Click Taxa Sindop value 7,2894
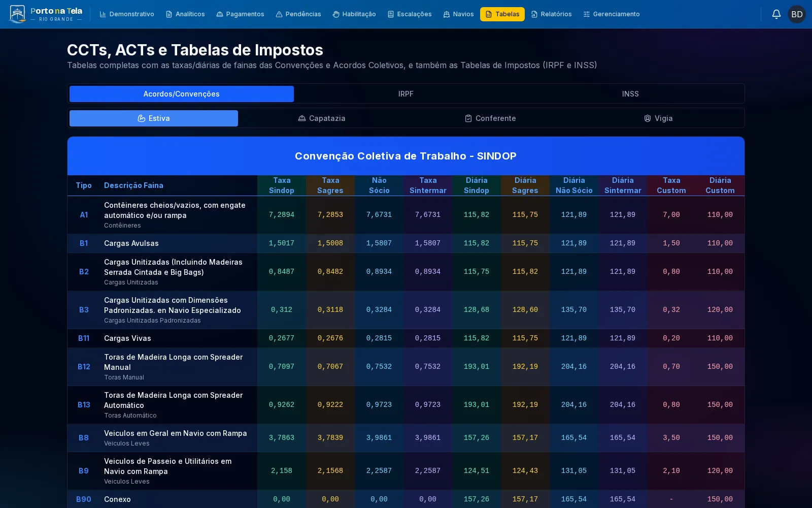 [282, 215]
